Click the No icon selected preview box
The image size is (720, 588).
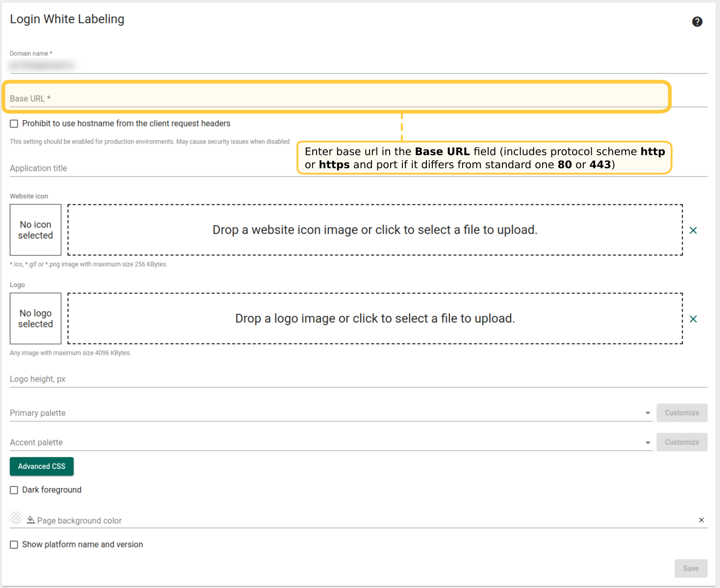click(x=35, y=230)
